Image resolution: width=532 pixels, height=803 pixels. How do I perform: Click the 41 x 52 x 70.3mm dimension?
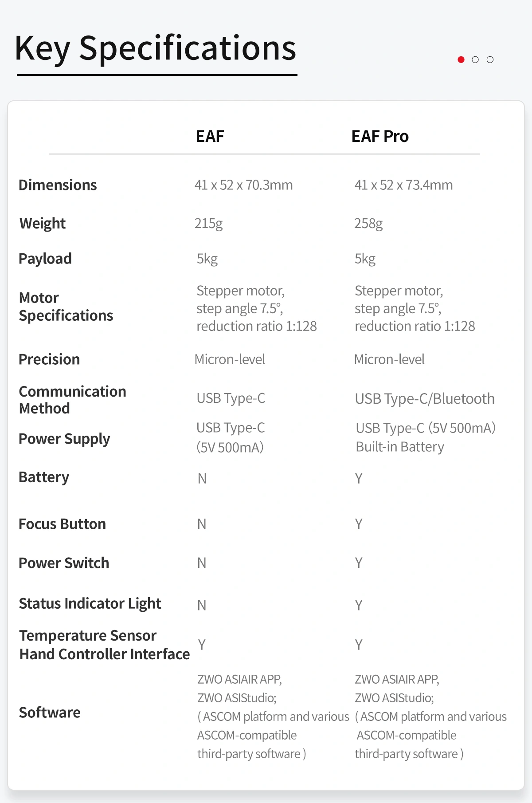click(244, 185)
